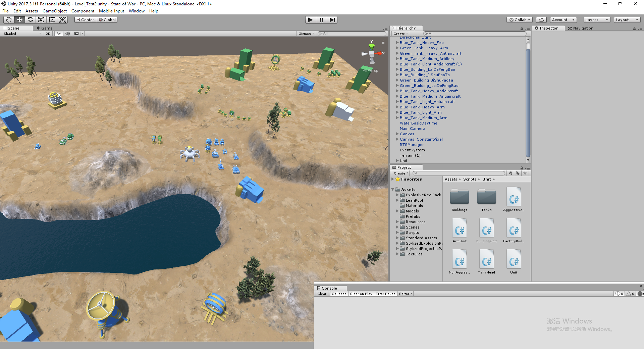644x349 pixels.
Task: Toggle 2D view mode
Action: (48, 34)
